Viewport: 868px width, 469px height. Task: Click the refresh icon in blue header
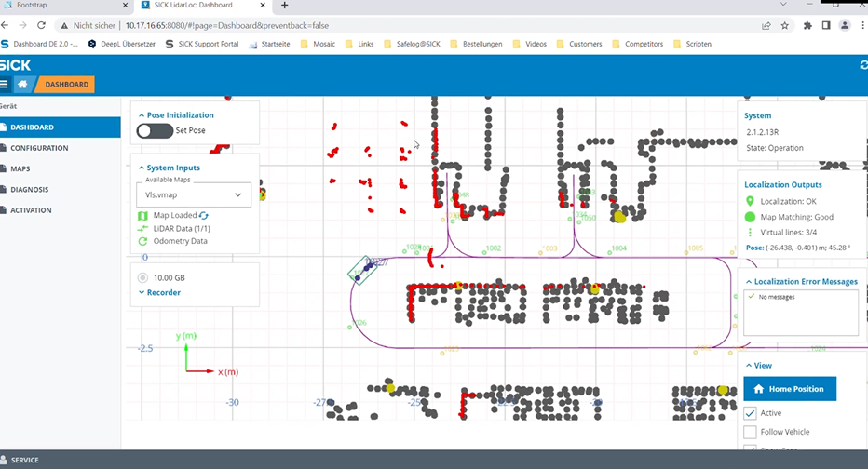tap(863, 65)
